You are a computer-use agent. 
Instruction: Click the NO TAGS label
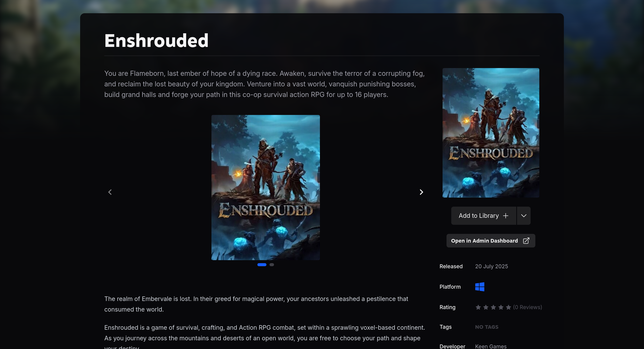(x=487, y=327)
